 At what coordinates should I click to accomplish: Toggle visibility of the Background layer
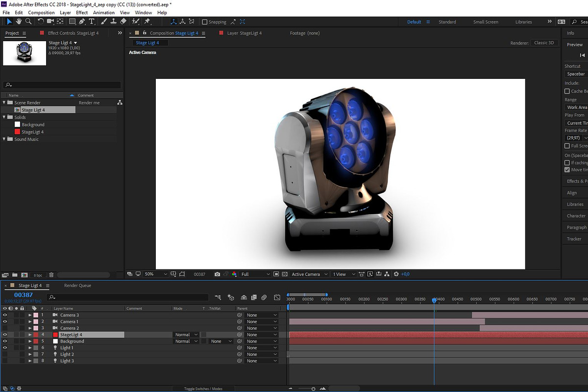coord(5,341)
